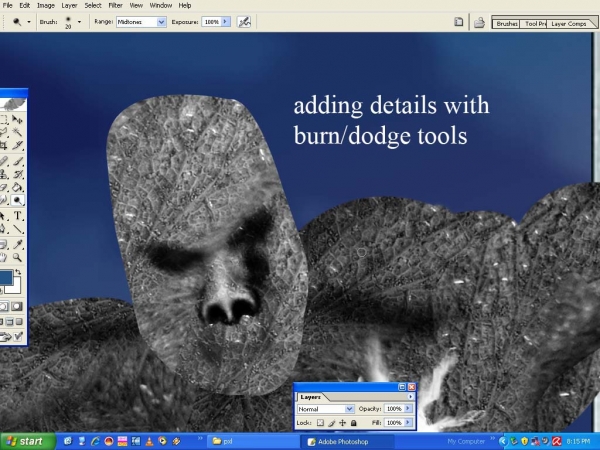600x450 pixels.
Task: Toggle lock image pixels brush icon
Action: [331, 423]
